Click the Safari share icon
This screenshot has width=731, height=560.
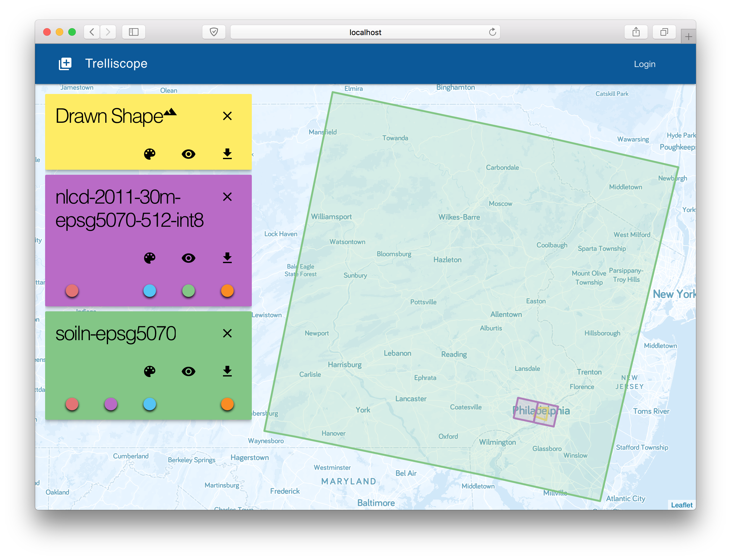[636, 32]
